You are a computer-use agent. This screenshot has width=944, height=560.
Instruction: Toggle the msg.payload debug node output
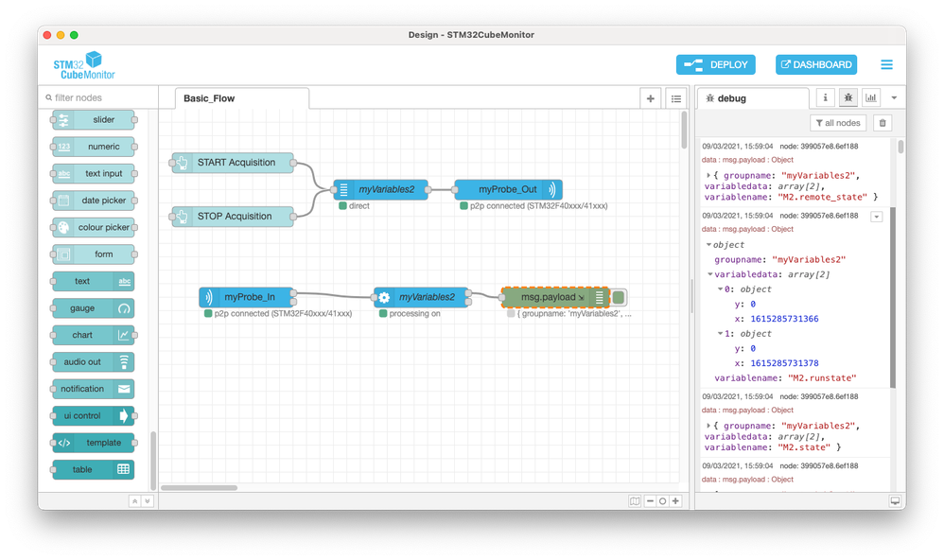tap(619, 297)
